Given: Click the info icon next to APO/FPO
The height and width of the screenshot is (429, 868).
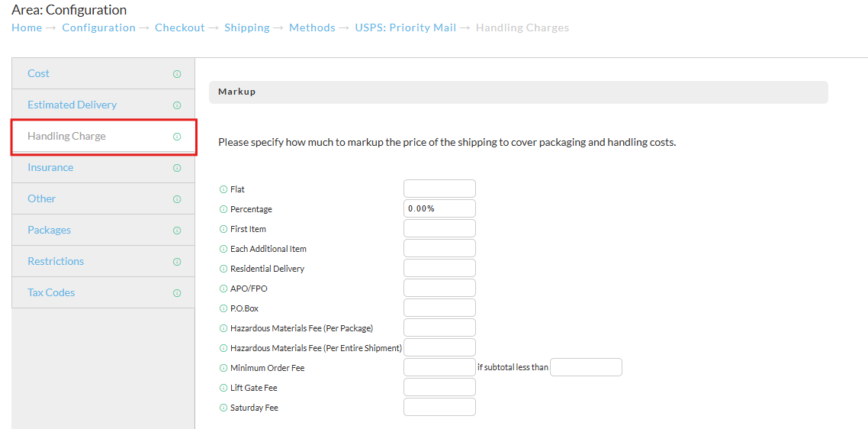Looking at the screenshot, I should (223, 289).
